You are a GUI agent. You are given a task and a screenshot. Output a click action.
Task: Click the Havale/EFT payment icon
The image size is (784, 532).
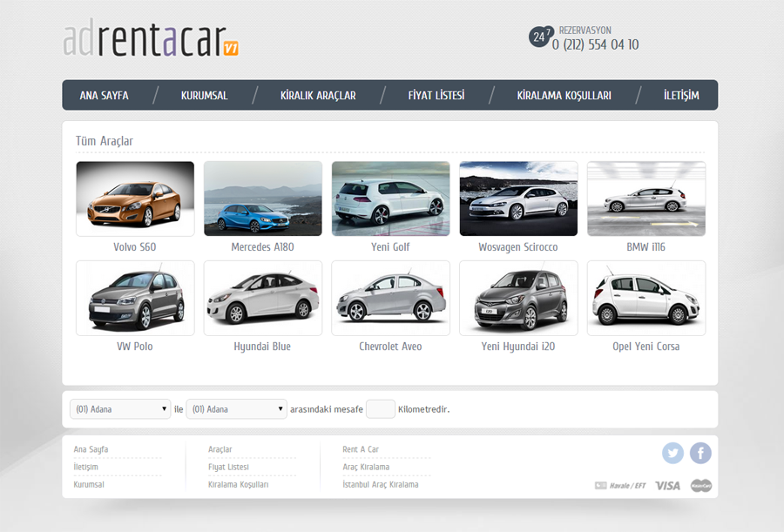pyautogui.click(x=620, y=486)
